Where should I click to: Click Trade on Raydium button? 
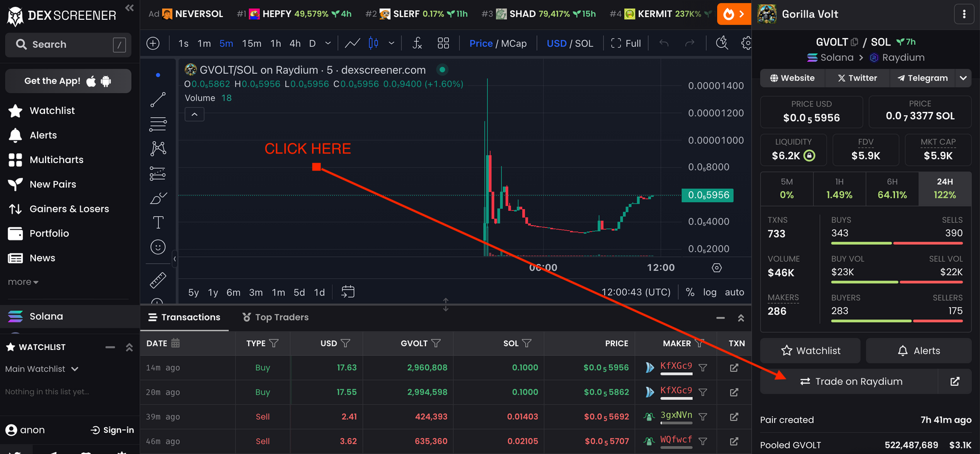point(850,381)
